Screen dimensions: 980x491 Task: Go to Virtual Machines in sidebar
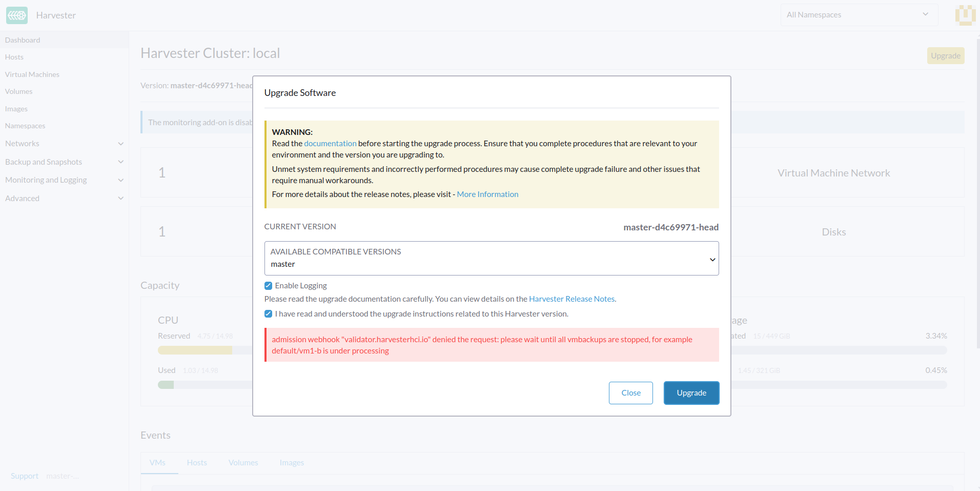pyautogui.click(x=32, y=74)
